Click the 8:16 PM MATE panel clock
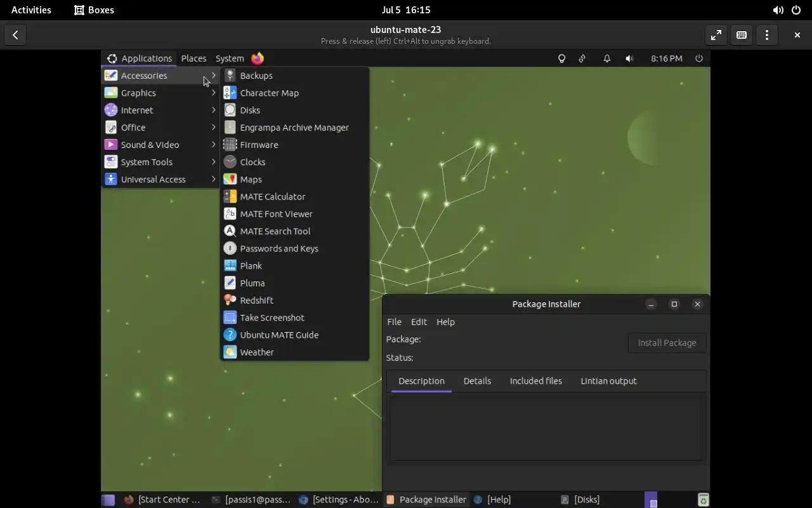 (x=667, y=58)
